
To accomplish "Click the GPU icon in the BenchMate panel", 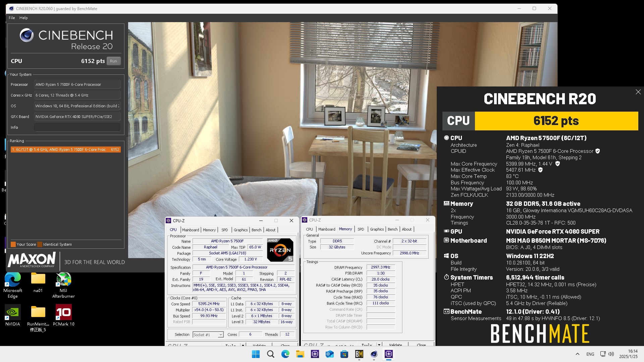I will 446,231.
